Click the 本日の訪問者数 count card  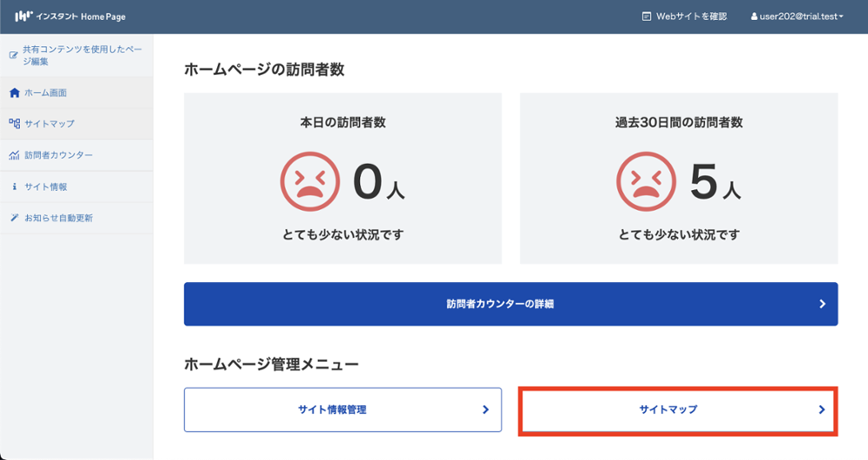coord(342,178)
